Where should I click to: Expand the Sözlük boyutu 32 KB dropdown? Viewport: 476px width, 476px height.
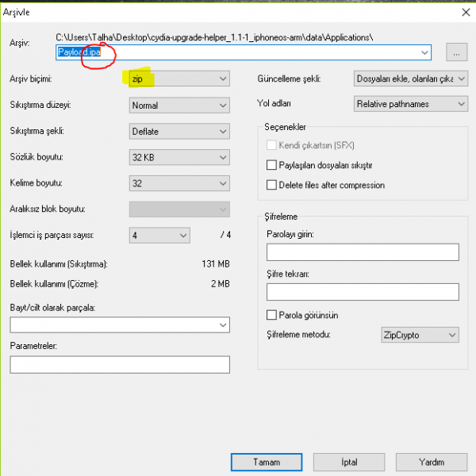[178, 157]
